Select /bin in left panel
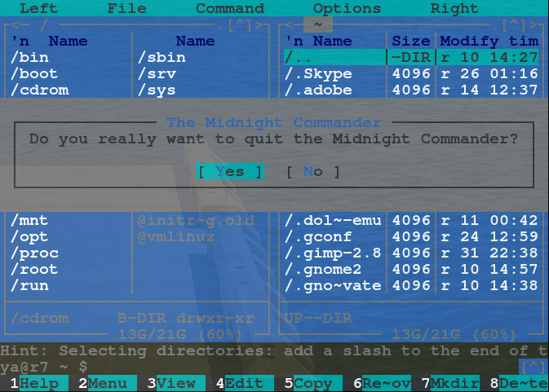This screenshot has height=392, width=549. pos(29,57)
